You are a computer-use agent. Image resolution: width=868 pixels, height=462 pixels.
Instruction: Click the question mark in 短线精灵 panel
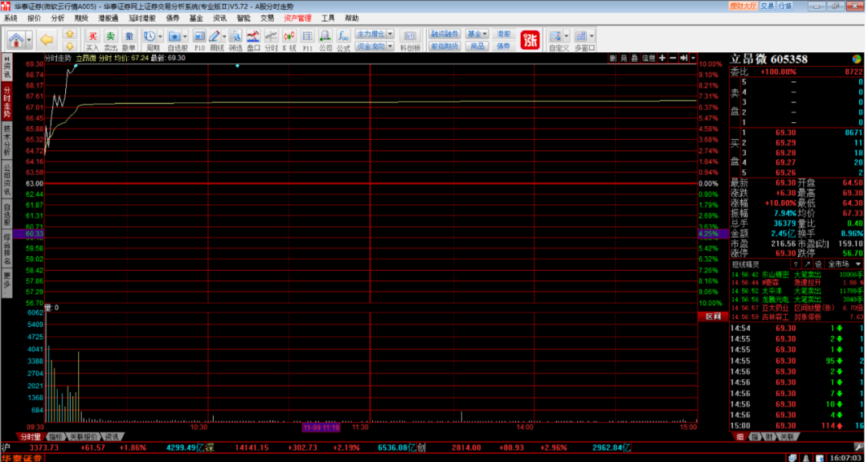tap(796, 264)
